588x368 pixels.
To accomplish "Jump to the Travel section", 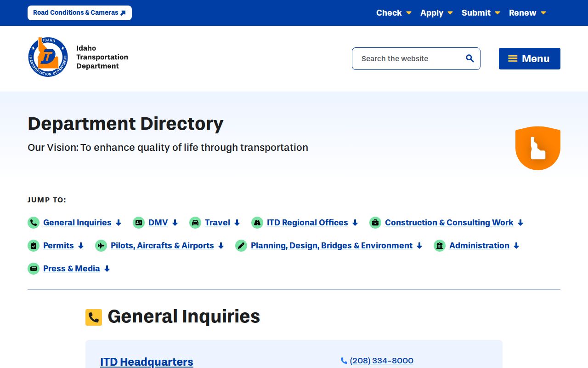I will pyautogui.click(x=217, y=223).
